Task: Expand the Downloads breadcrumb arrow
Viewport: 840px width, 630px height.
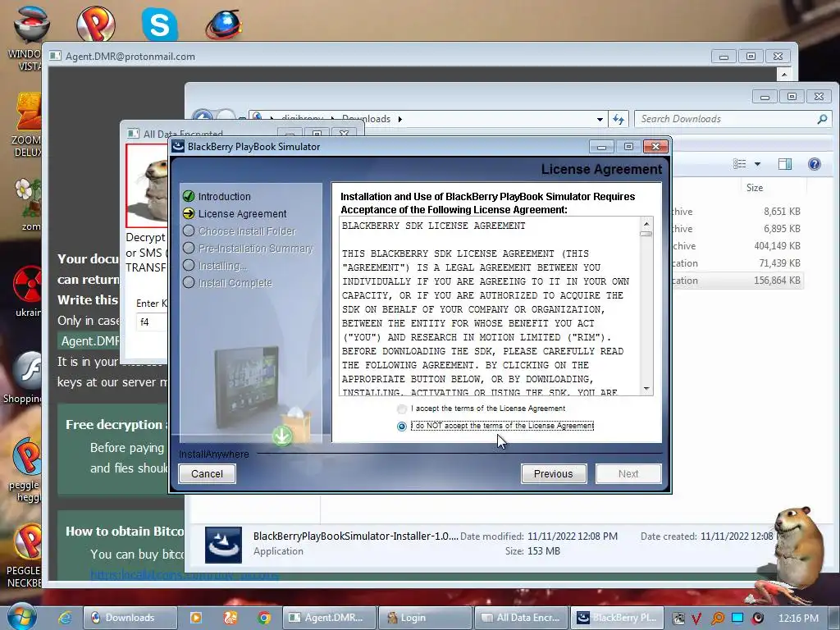Action: (x=399, y=119)
